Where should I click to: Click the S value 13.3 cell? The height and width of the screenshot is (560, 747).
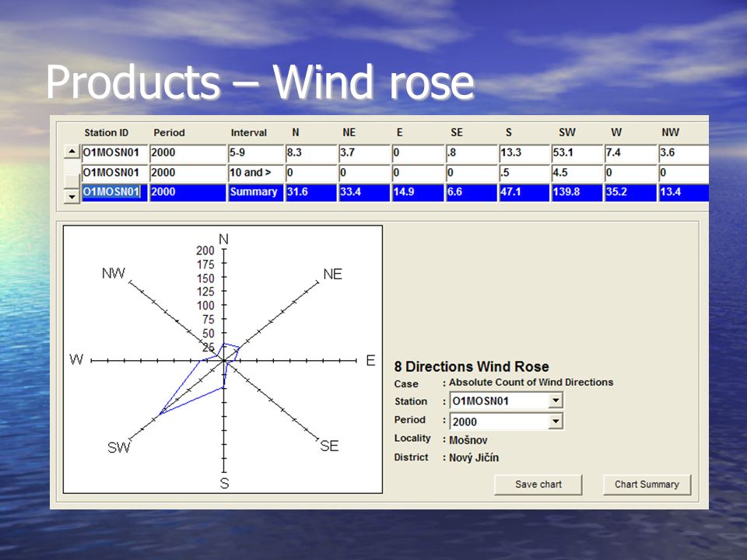click(524, 153)
